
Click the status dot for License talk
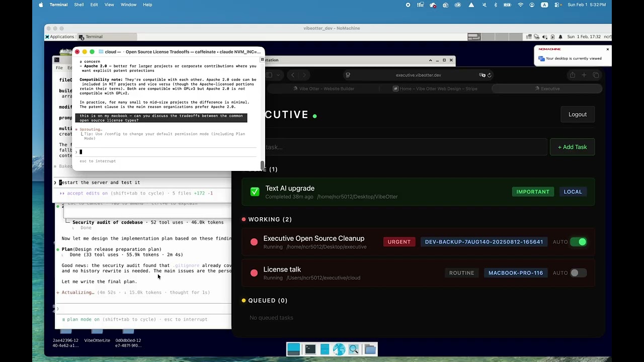pyautogui.click(x=254, y=273)
